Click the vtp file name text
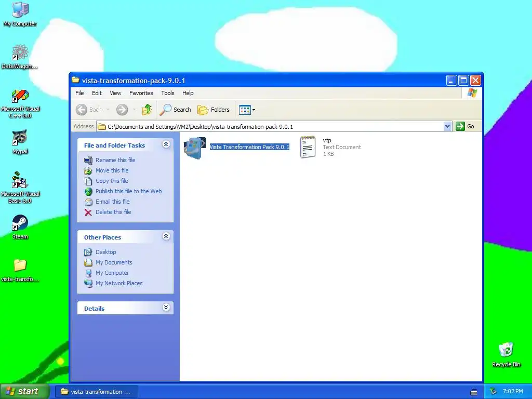532x399 pixels. coord(327,140)
